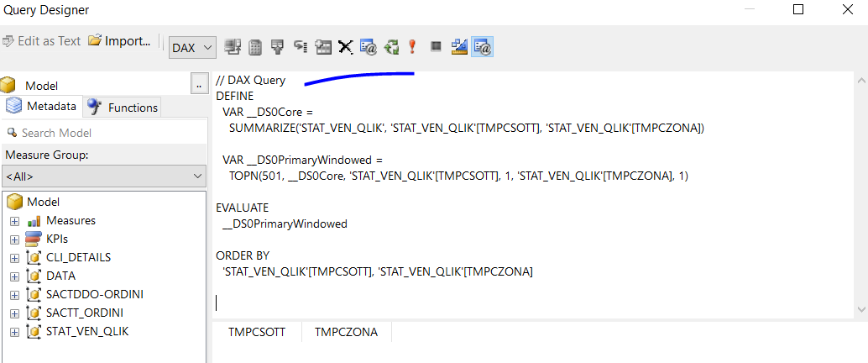Screen dimensions: 868x363
Task: Select SACTDDO-ORDINI in the metadata tree
Action: (x=95, y=294)
